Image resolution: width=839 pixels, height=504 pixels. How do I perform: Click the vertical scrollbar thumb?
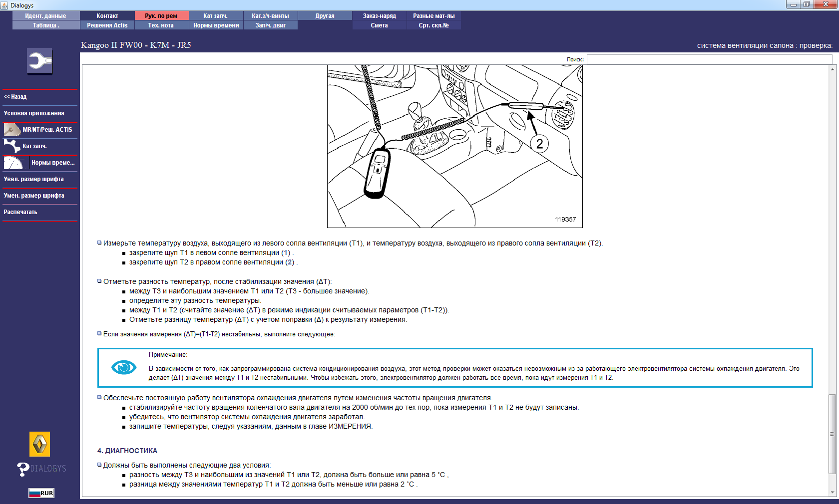[x=832, y=434]
